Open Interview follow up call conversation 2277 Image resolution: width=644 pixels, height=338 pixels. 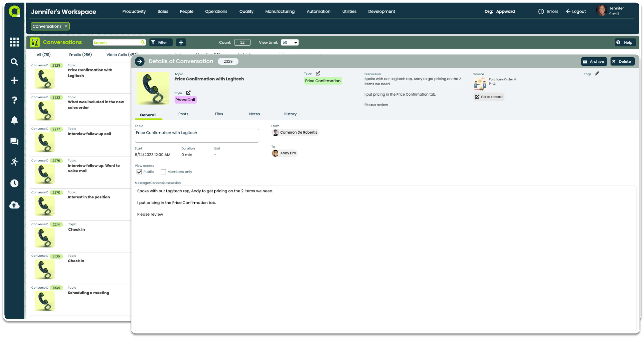(x=80, y=141)
